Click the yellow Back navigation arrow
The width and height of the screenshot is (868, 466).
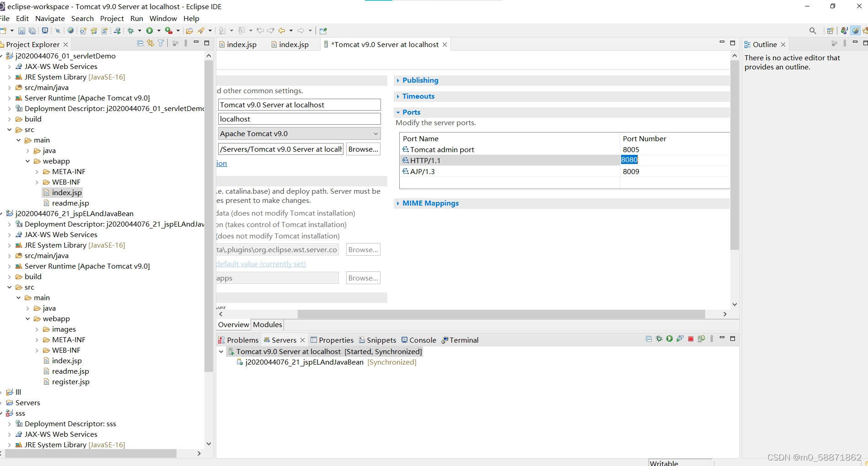282,31
